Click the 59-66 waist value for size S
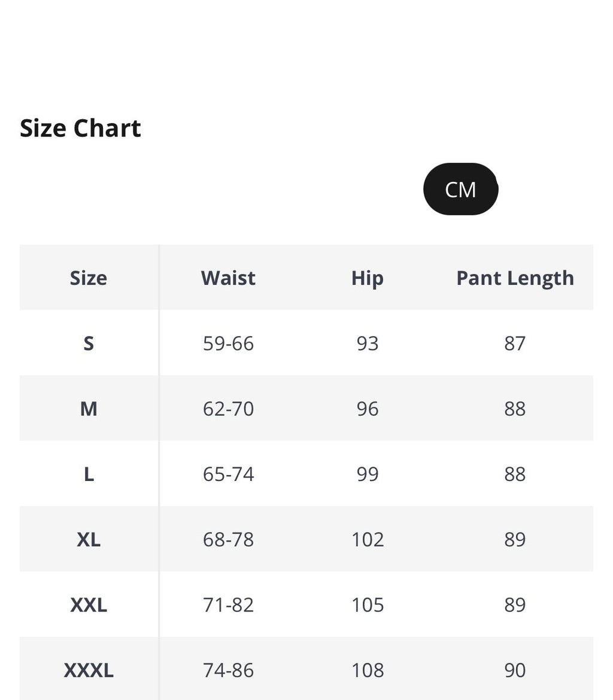Screen dimensions: 613x700 228,343
